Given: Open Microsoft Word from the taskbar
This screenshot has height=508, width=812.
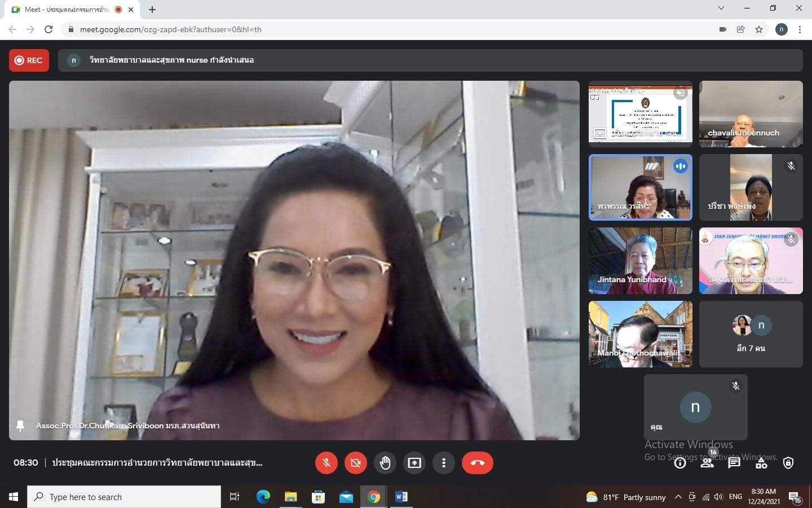Looking at the screenshot, I should [x=401, y=497].
